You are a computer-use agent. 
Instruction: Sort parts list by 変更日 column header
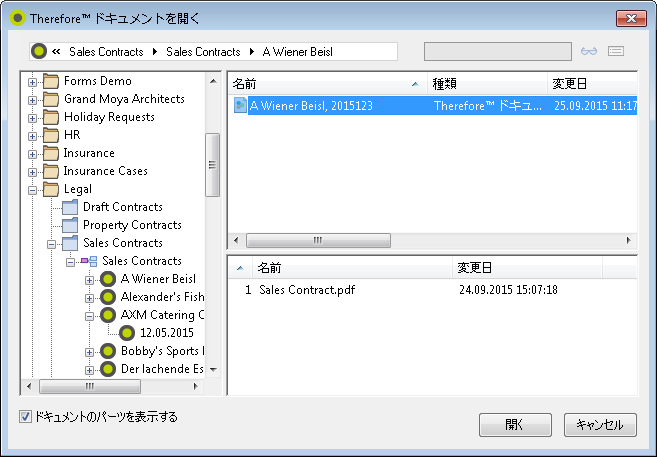pos(528,268)
